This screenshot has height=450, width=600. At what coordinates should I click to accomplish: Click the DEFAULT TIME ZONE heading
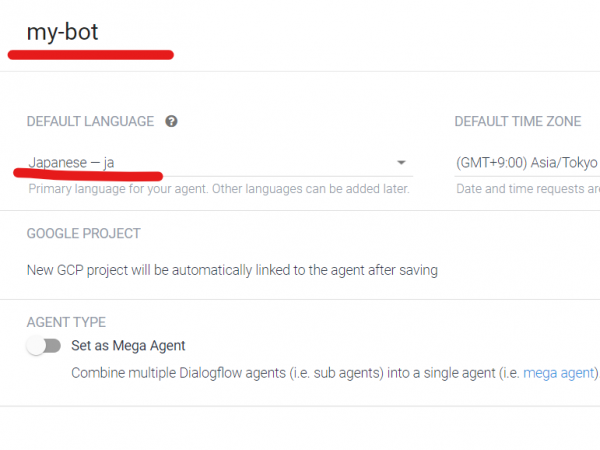(518, 121)
